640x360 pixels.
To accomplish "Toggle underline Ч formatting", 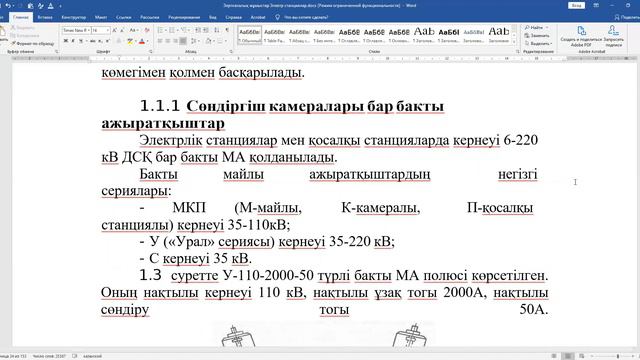I will pyautogui.click(x=81, y=41).
